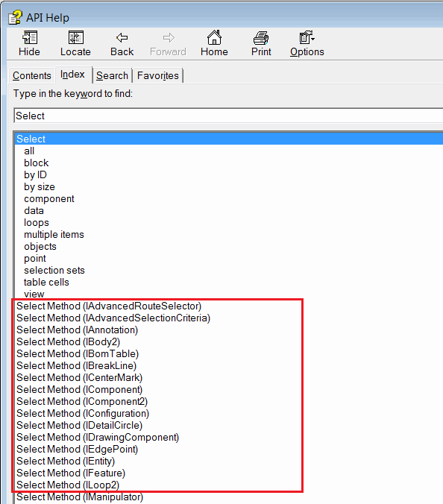Click the Locate toolbar icon

tap(76, 38)
